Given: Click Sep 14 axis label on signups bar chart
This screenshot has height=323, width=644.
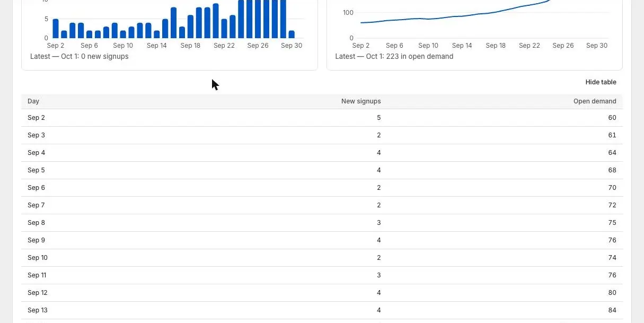Looking at the screenshot, I should (157, 46).
